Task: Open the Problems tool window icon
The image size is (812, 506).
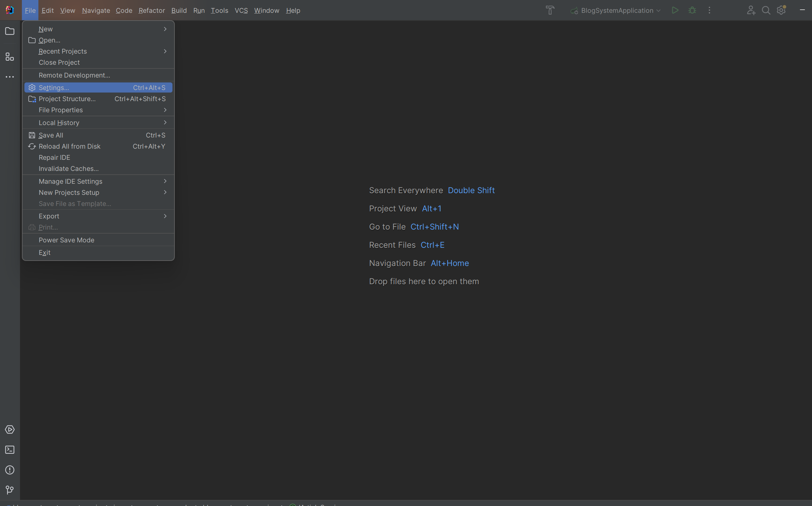Action: 10,470
